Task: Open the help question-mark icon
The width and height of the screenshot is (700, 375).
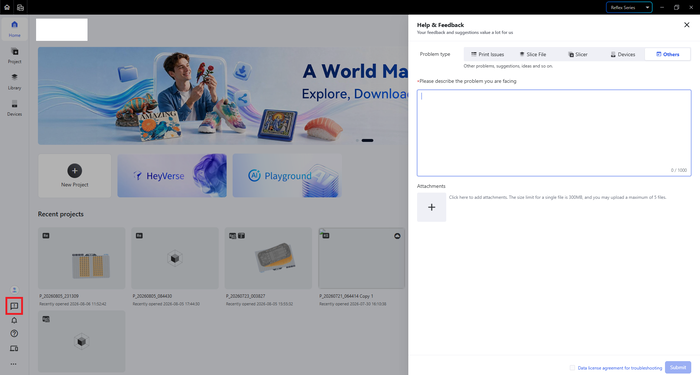Action: (14, 333)
